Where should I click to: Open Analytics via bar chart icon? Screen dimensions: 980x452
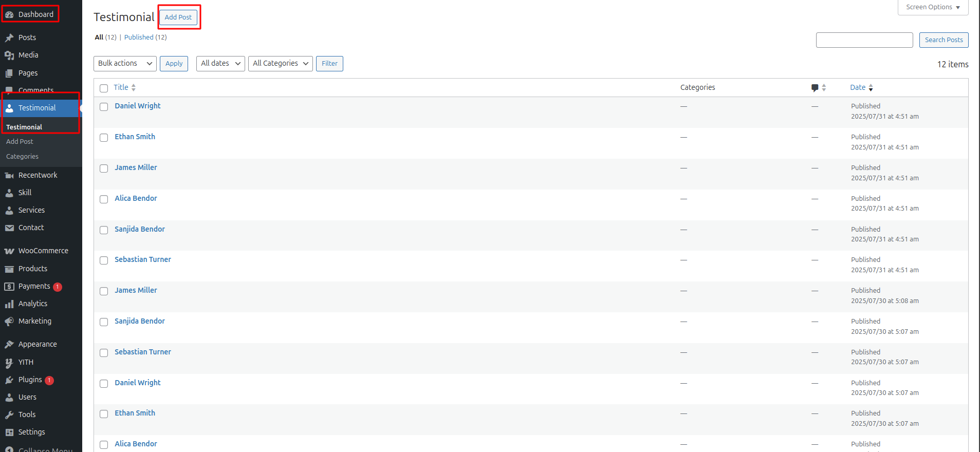tap(9, 304)
